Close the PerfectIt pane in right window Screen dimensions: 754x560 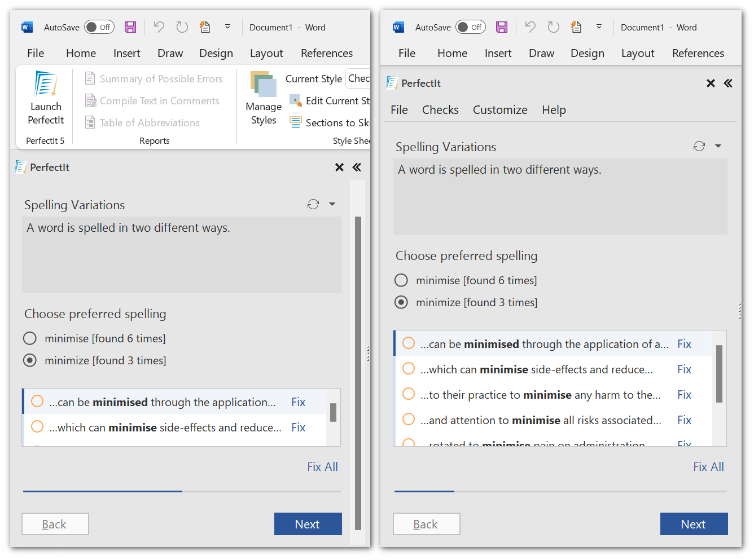coord(711,83)
